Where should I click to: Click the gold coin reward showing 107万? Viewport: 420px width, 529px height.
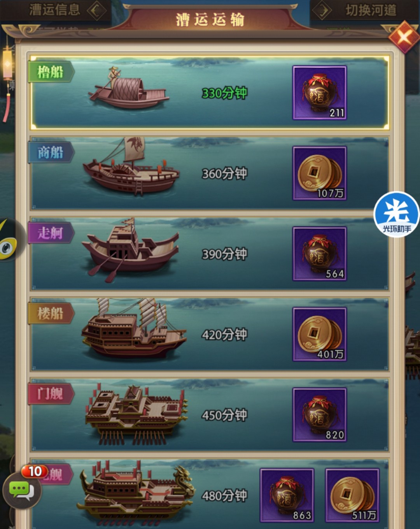tap(320, 173)
